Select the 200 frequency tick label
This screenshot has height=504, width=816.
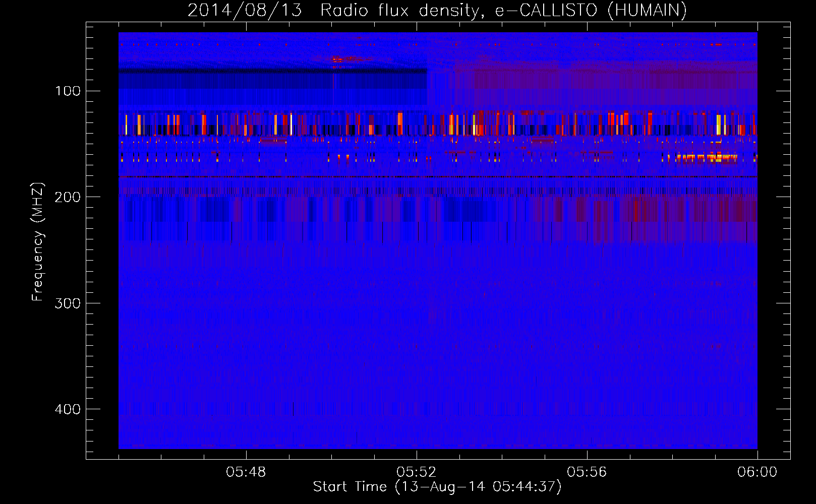click(68, 197)
